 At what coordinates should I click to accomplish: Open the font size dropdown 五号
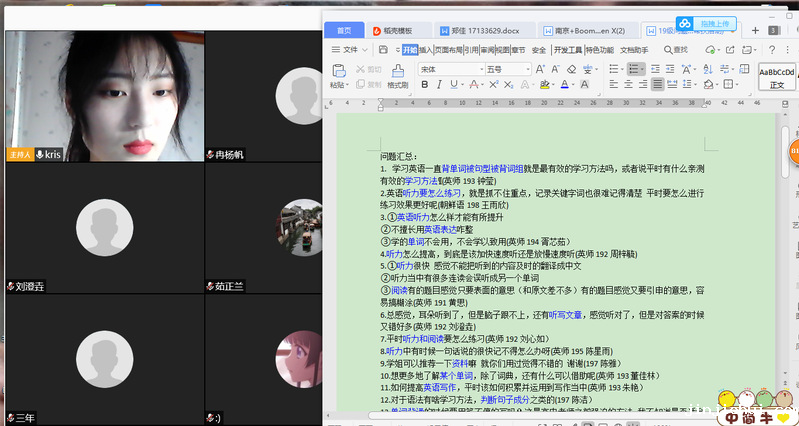tap(509, 69)
